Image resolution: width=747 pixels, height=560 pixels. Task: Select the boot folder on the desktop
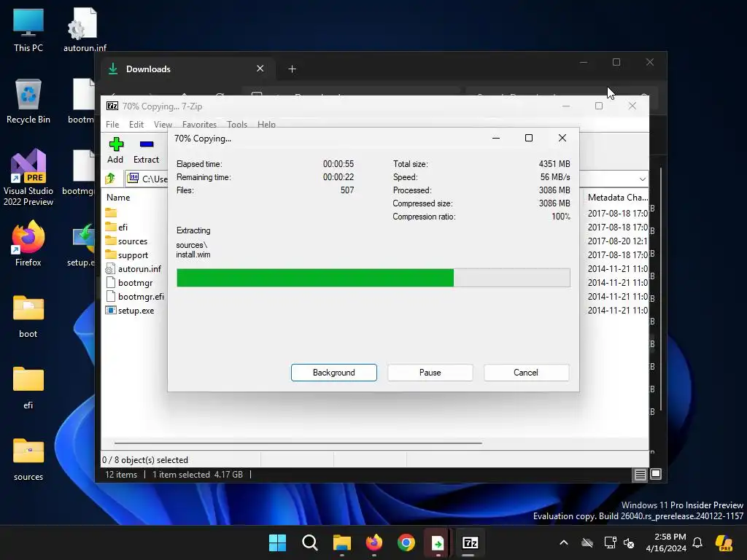(28, 316)
